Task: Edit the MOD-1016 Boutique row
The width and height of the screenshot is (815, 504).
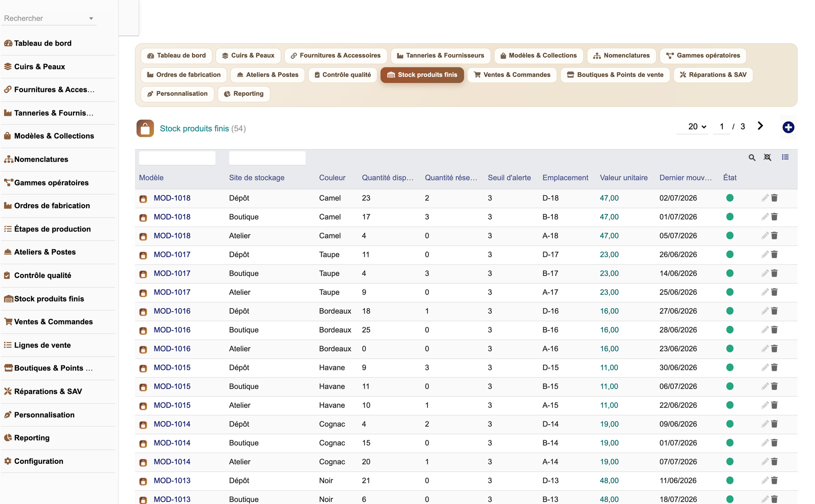Action: 765,330
